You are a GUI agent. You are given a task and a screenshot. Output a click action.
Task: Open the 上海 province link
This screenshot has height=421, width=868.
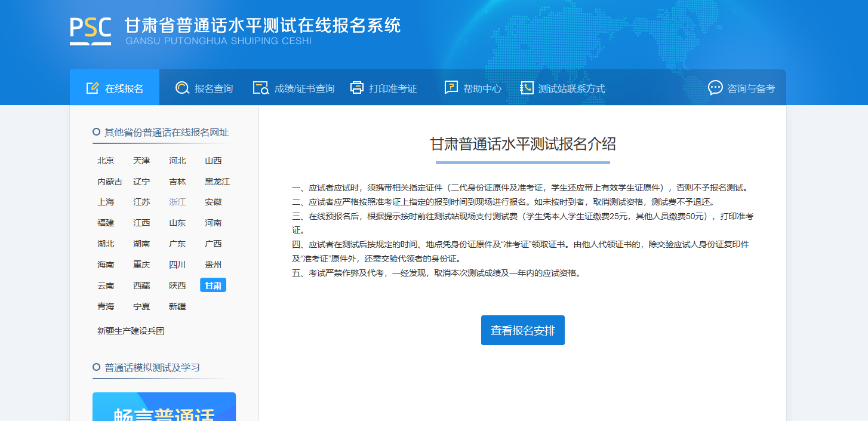click(x=106, y=202)
